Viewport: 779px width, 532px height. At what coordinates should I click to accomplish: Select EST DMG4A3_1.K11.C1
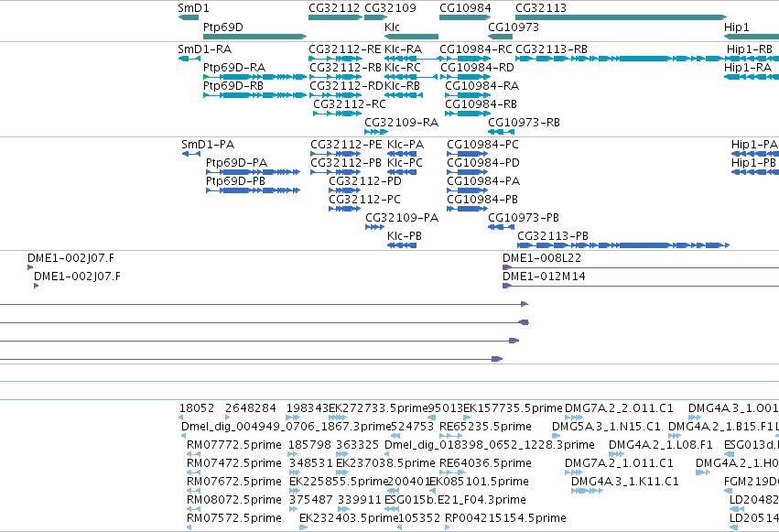tap(624, 482)
